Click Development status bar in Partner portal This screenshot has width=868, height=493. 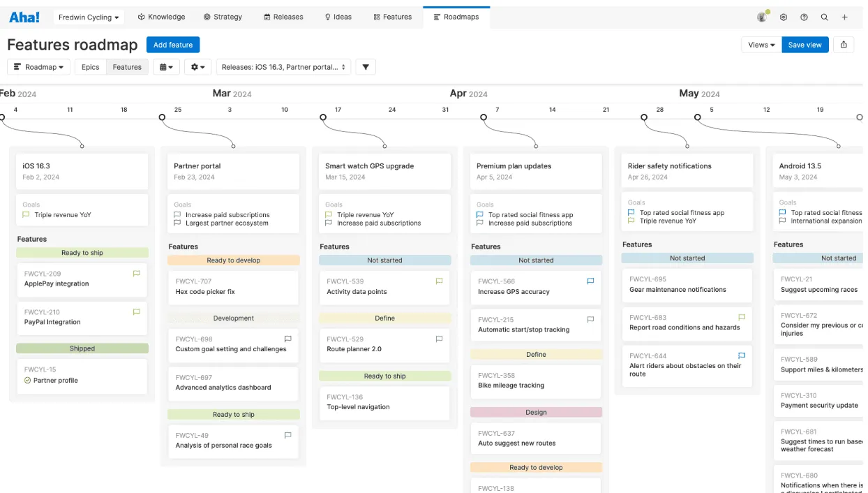pyautogui.click(x=234, y=318)
